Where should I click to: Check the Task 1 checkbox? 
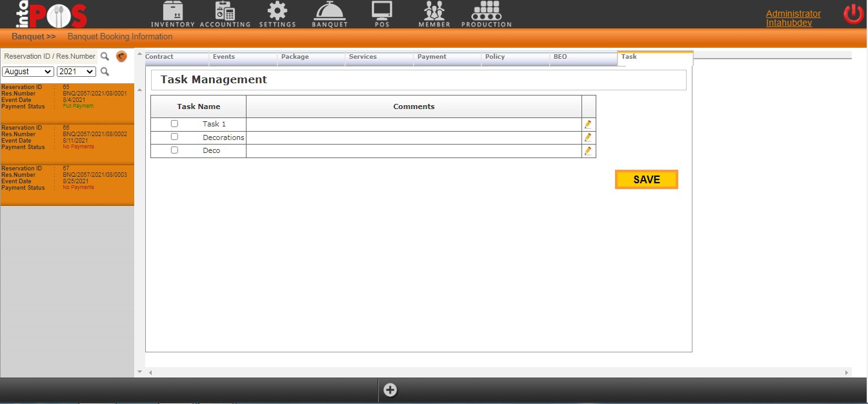pos(174,124)
